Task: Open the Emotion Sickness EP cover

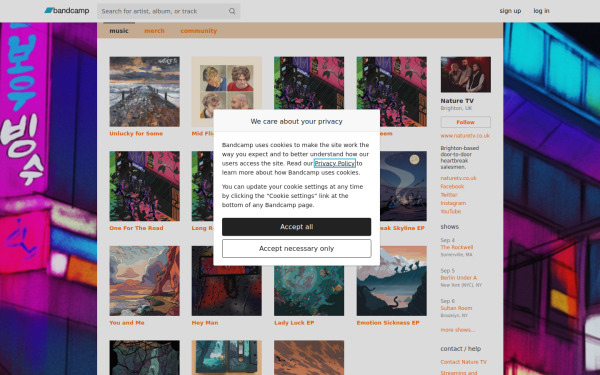Action: (x=392, y=281)
